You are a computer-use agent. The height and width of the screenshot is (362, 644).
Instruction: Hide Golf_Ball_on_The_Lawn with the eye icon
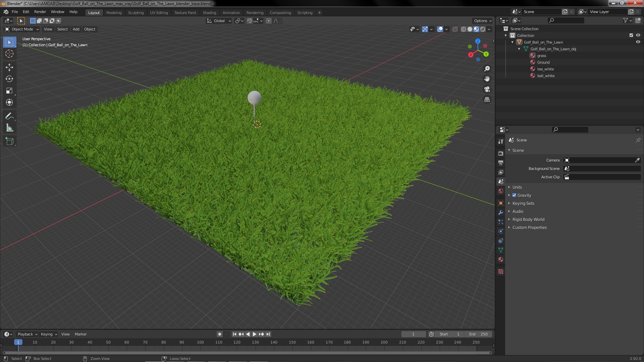pos(638,42)
